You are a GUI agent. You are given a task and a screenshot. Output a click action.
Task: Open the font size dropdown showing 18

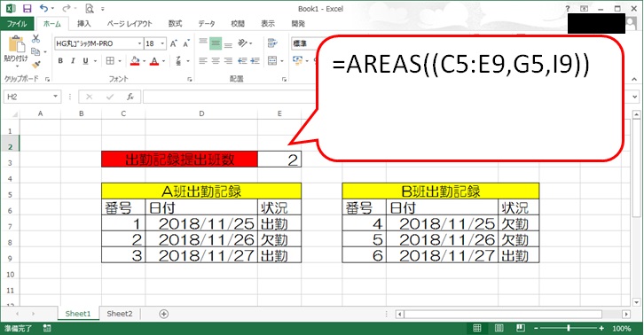click(x=162, y=43)
